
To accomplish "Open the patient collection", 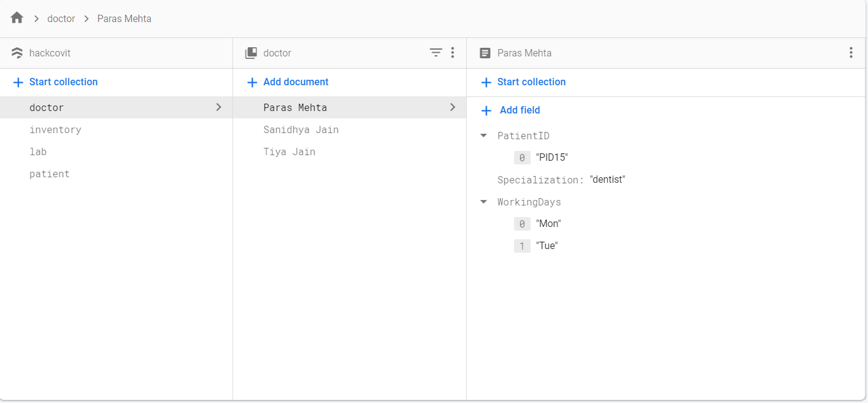I will point(50,174).
